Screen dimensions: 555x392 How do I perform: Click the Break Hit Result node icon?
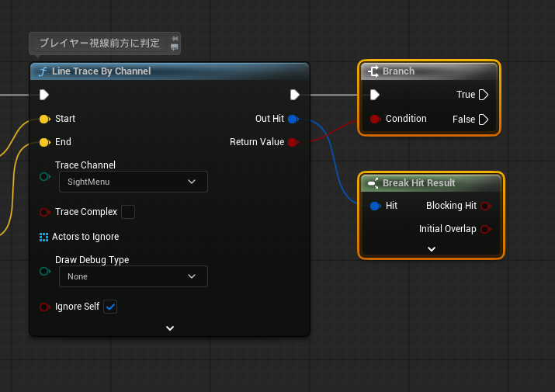point(373,183)
